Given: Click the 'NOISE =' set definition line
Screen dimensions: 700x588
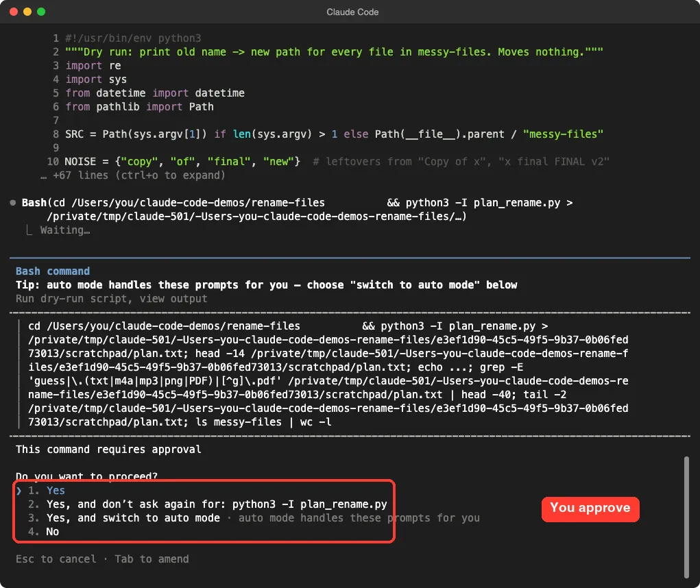Looking at the screenshot, I should point(337,162).
